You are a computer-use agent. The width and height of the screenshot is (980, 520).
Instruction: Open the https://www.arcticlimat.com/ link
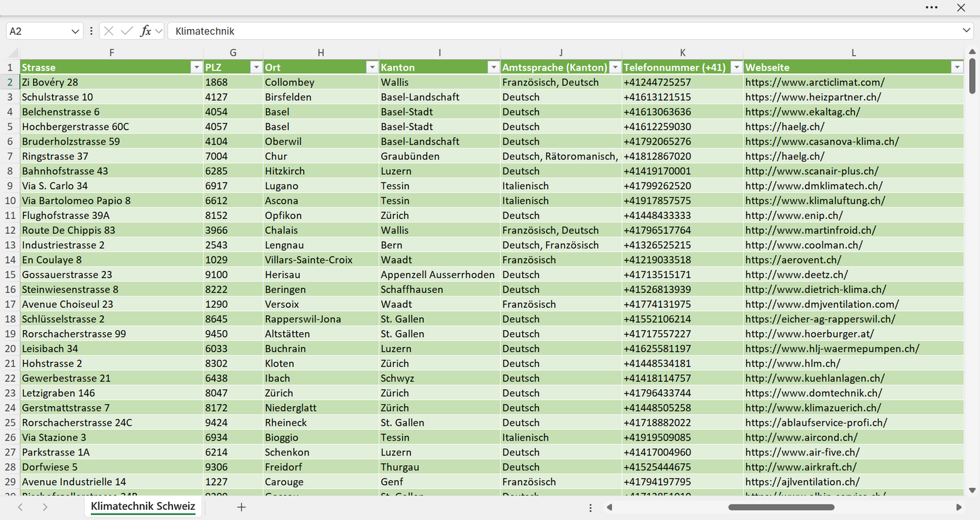[x=815, y=82]
